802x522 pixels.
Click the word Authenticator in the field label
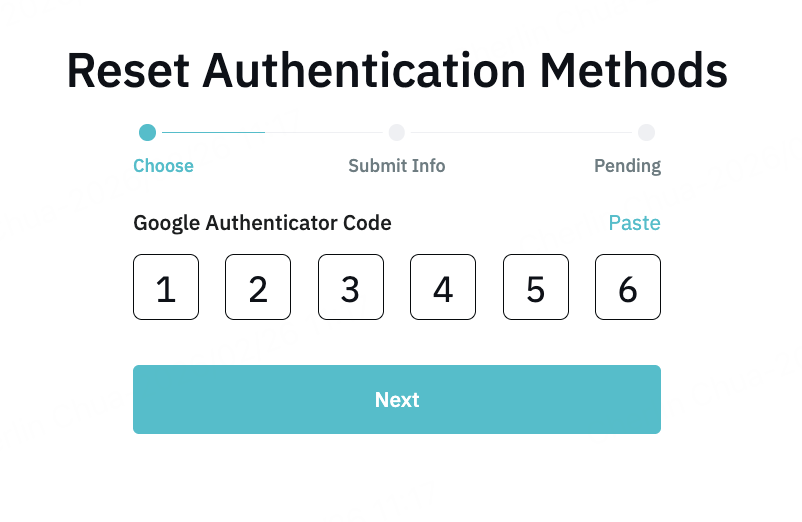267,223
